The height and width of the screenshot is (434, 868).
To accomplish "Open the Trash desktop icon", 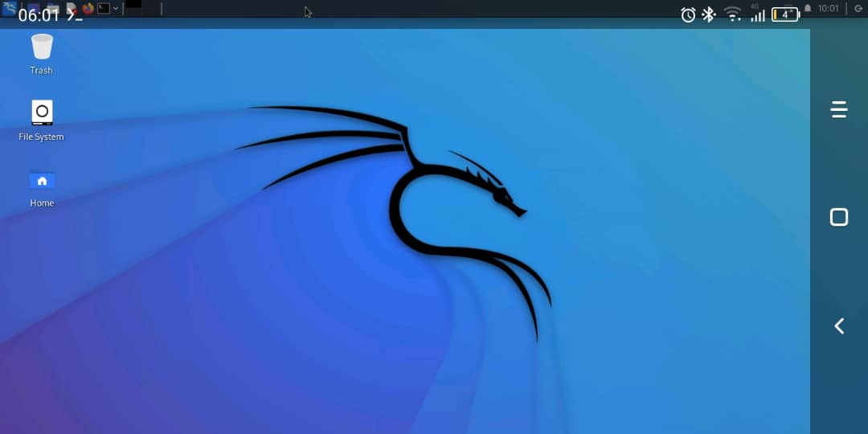I will click(42, 55).
